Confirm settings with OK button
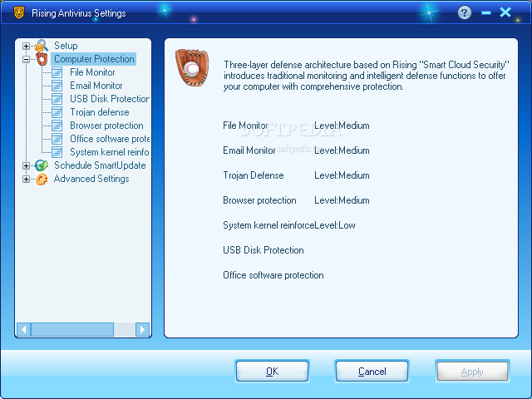Image resolution: width=532 pixels, height=399 pixels. (x=272, y=372)
